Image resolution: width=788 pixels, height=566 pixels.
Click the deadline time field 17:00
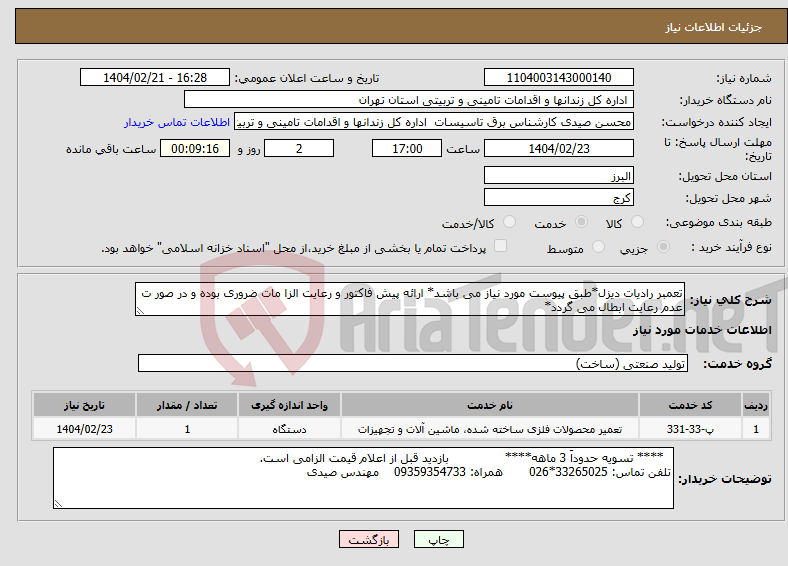click(x=407, y=148)
